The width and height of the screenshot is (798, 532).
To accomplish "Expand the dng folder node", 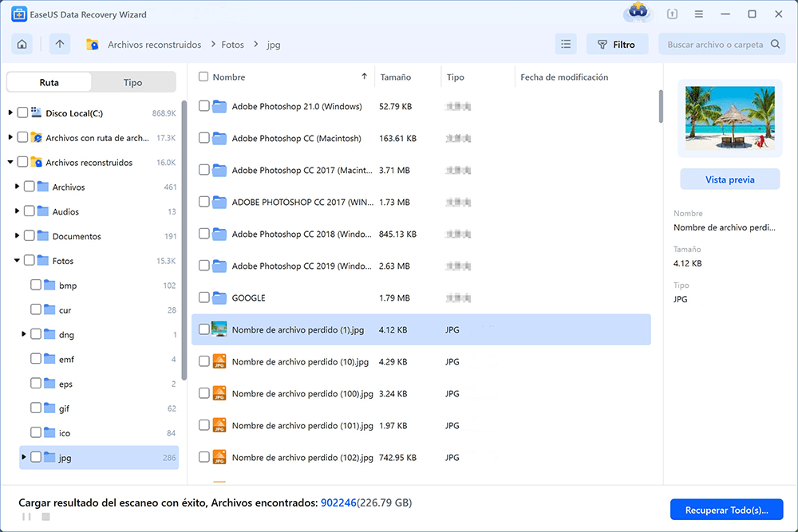I will 23,334.
